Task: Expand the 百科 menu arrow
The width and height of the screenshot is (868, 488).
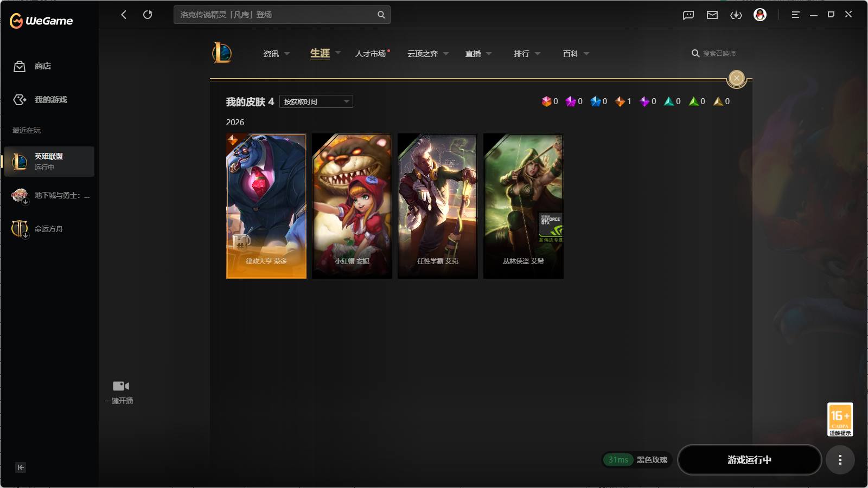Action: point(586,54)
